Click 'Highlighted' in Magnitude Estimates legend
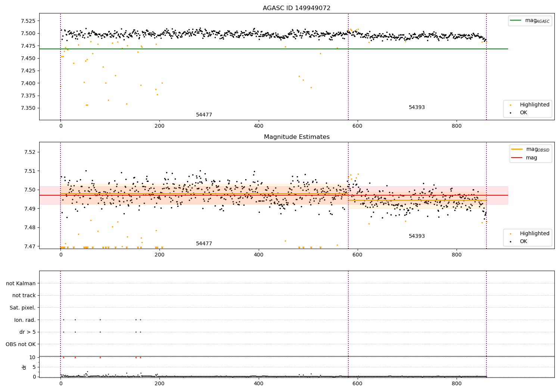 [535, 234]
